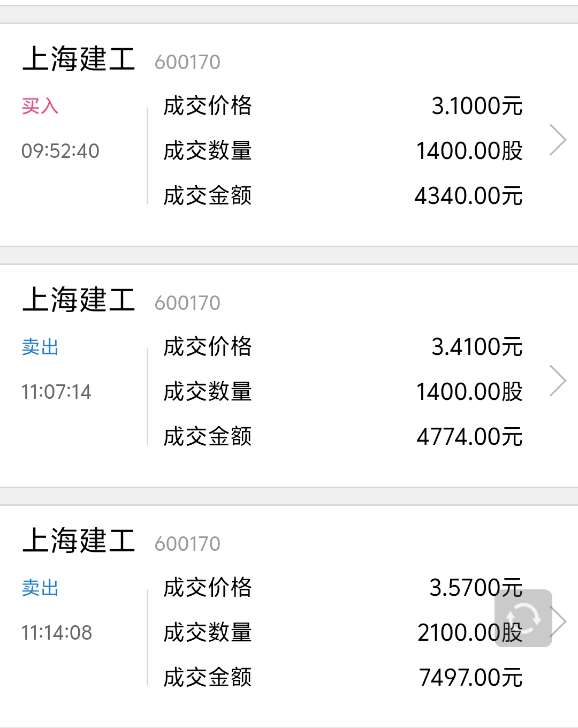This screenshot has width=578, height=728.
Task: Click the 7497.00元 trade amount
Action: click(x=471, y=678)
